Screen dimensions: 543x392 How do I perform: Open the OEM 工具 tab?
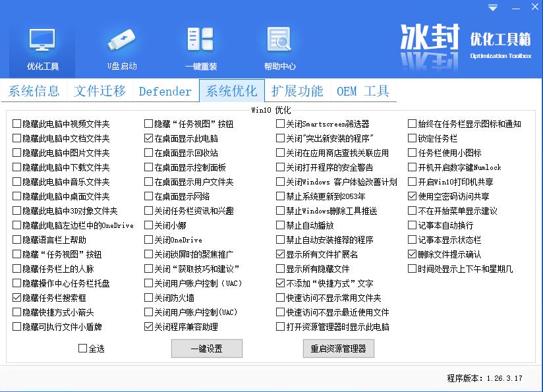(363, 91)
